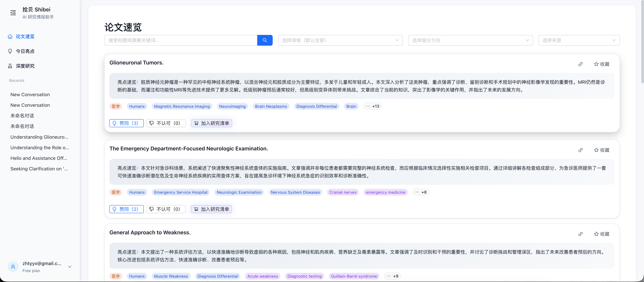Open the first 未命名对话 recent item
644x282 pixels.
click(x=22, y=116)
